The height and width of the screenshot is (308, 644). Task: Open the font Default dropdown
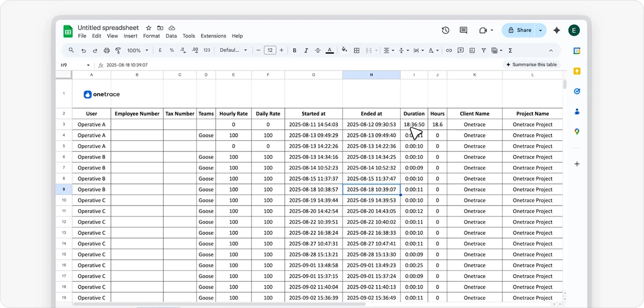(x=233, y=50)
